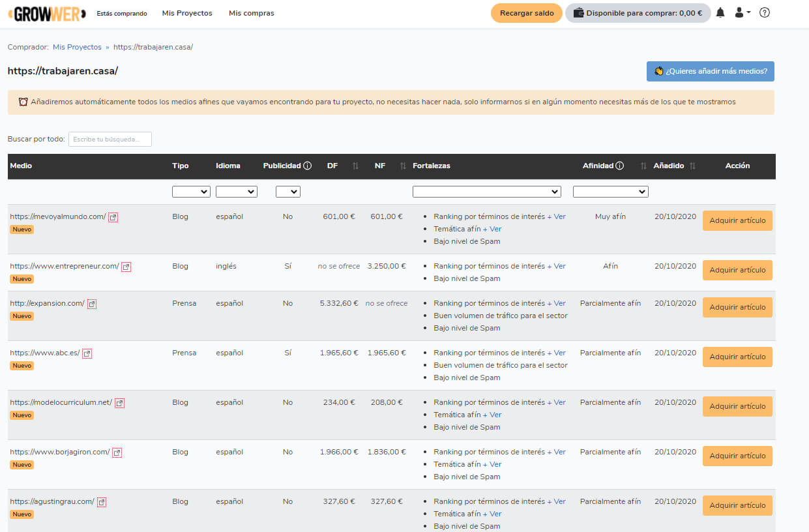
Task: Click Adquirir artículo for borjagiron.com
Action: [x=737, y=456]
